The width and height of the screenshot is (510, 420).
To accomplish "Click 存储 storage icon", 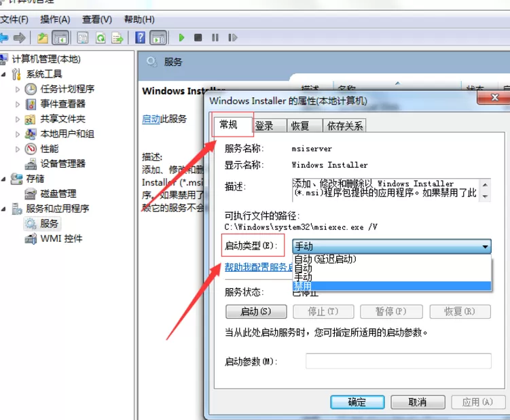I will coord(16,179).
